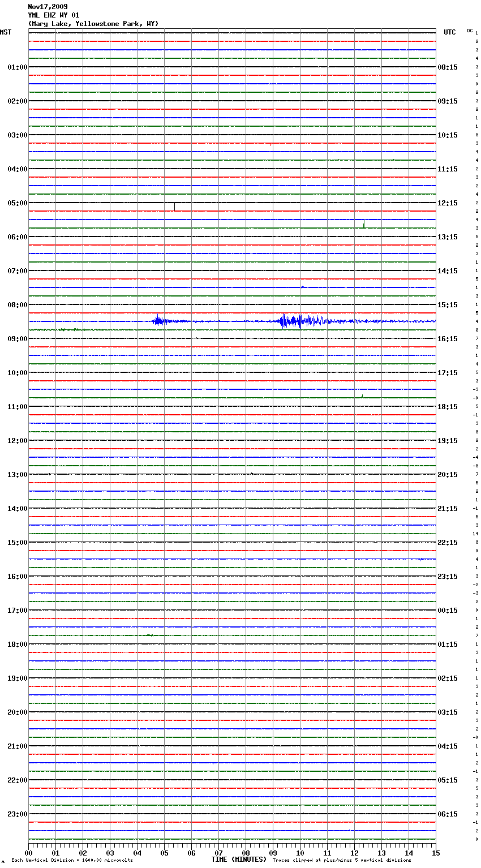Viewport: 481px width, 868px height.
Task: Click the 'UTC' column header
Action: click(x=450, y=32)
